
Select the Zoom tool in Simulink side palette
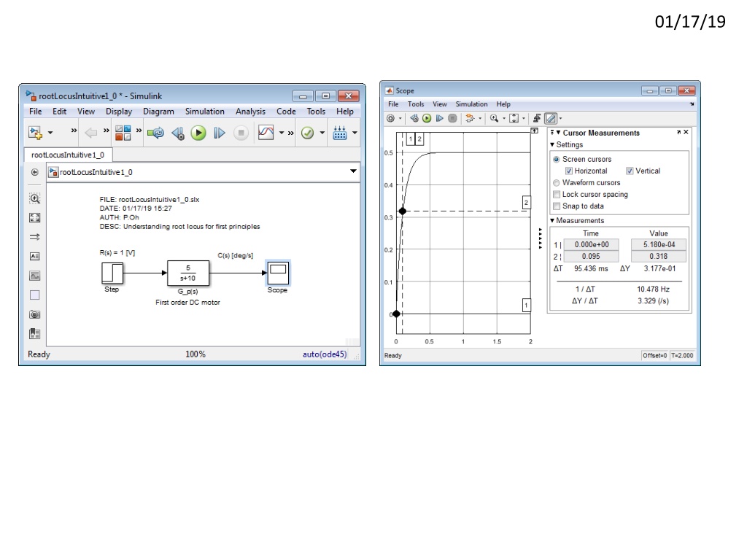pyautogui.click(x=35, y=198)
